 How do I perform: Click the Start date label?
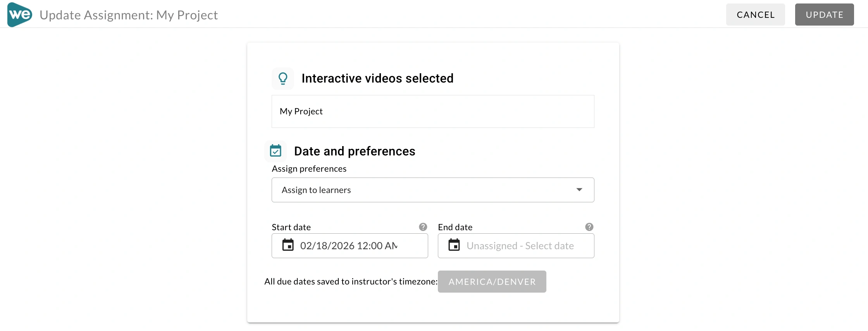pyautogui.click(x=291, y=227)
